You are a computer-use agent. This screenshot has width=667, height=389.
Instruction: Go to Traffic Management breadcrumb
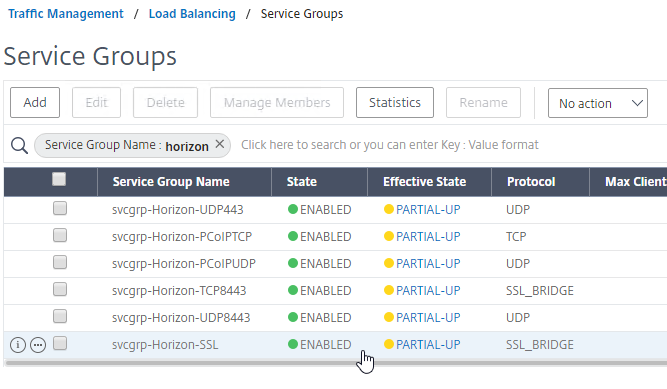66,14
